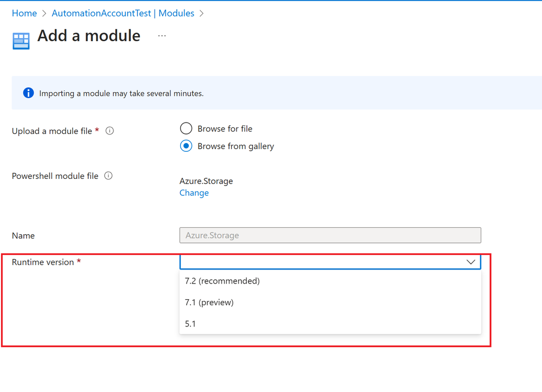
Task: Open the ellipsis more options menu
Action: 162,36
